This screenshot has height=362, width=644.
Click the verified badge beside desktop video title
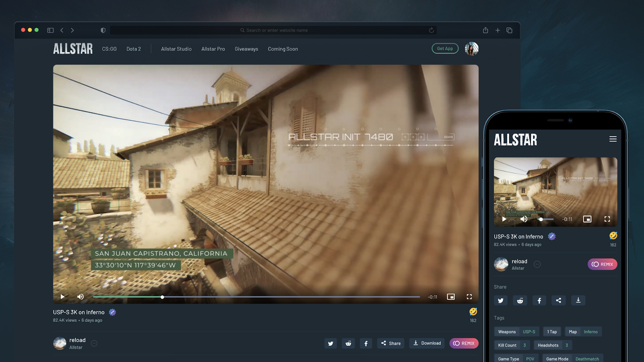113,312
